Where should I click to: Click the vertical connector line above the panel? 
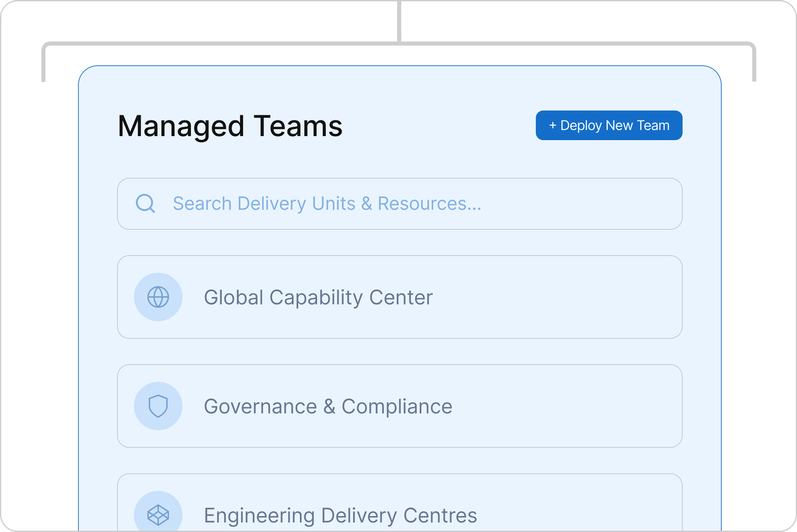coord(399,20)
